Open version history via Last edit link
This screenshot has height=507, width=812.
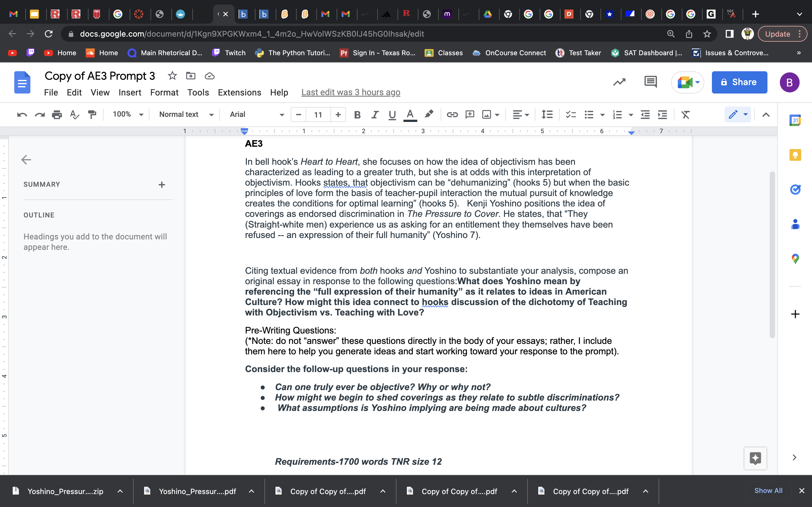(350, 92)
